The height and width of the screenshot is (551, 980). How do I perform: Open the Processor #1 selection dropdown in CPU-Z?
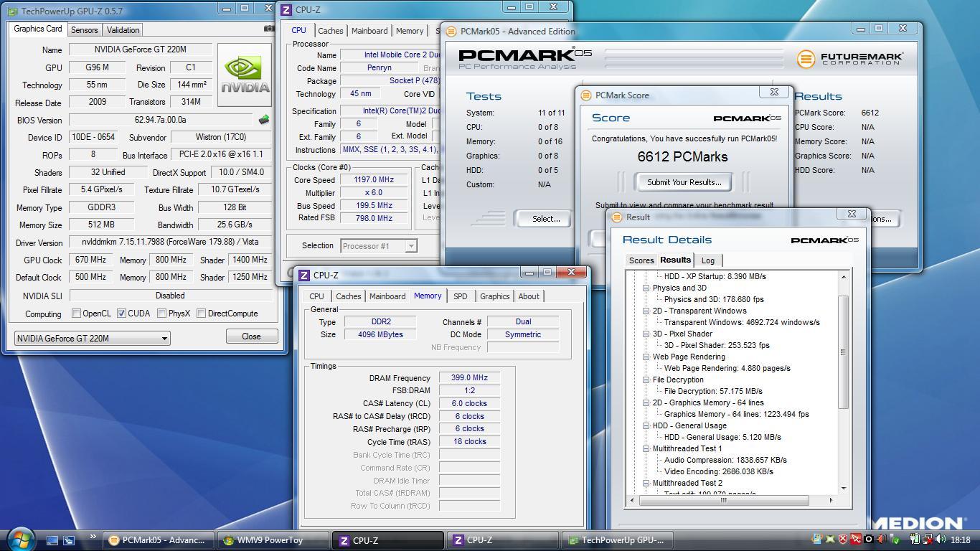(378, 246)
